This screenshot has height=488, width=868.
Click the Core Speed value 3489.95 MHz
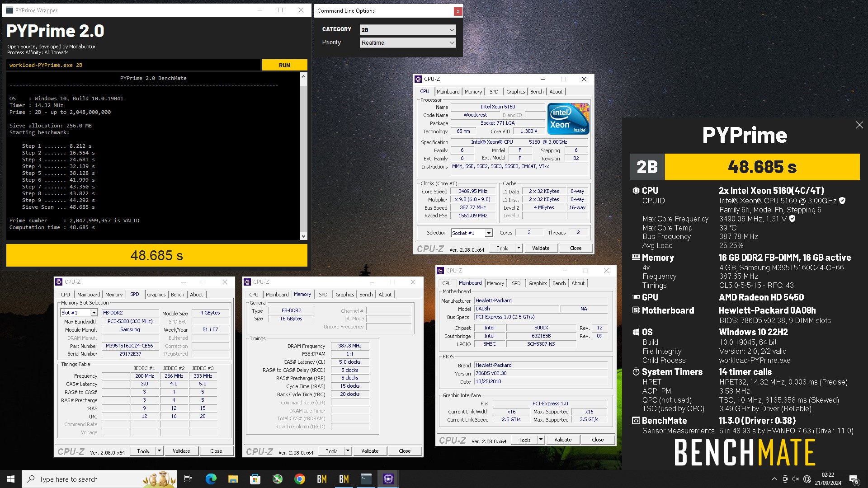tap(473, 192)
